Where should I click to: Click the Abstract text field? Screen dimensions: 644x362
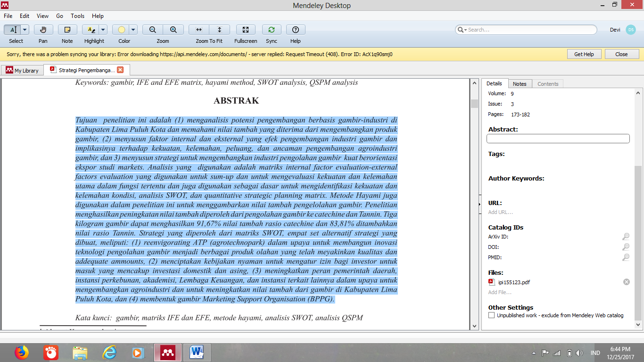click(558, 139)
